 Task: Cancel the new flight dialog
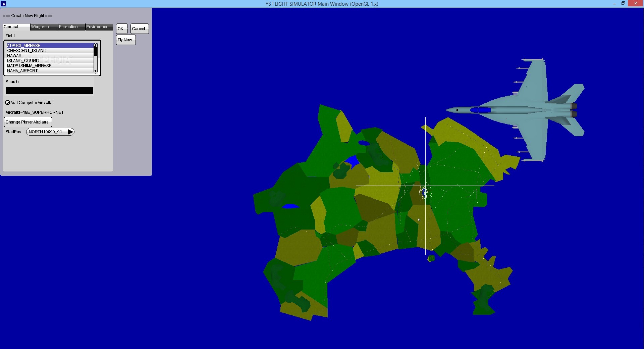point(140,29)
